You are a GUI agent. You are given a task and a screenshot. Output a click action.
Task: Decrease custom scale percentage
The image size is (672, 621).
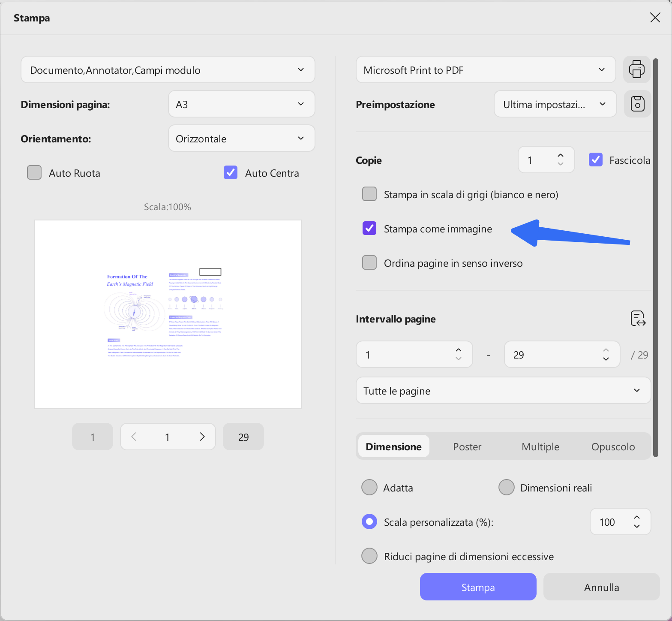(637, 526)
